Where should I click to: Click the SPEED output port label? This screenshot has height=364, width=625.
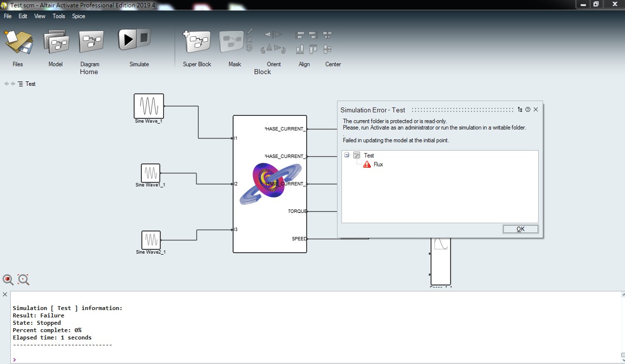tap(299, 239)
